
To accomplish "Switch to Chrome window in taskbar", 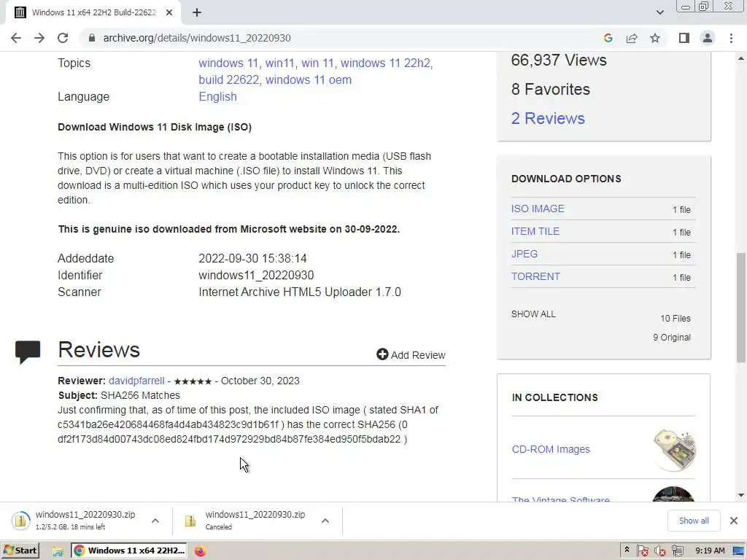I will pos(129,551).
